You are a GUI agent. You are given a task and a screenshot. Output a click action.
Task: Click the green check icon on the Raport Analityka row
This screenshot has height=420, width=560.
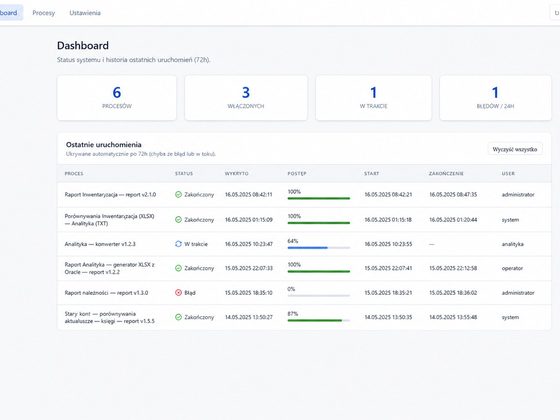[179, 268]
